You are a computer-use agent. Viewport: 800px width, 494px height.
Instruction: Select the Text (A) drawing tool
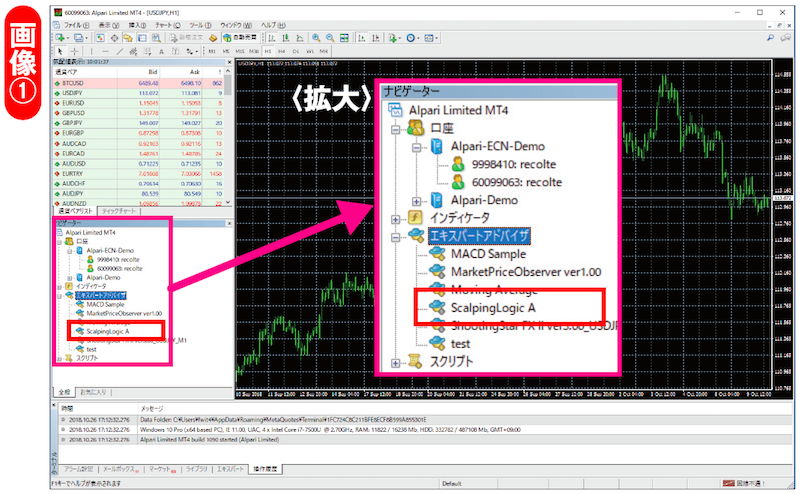161,51
